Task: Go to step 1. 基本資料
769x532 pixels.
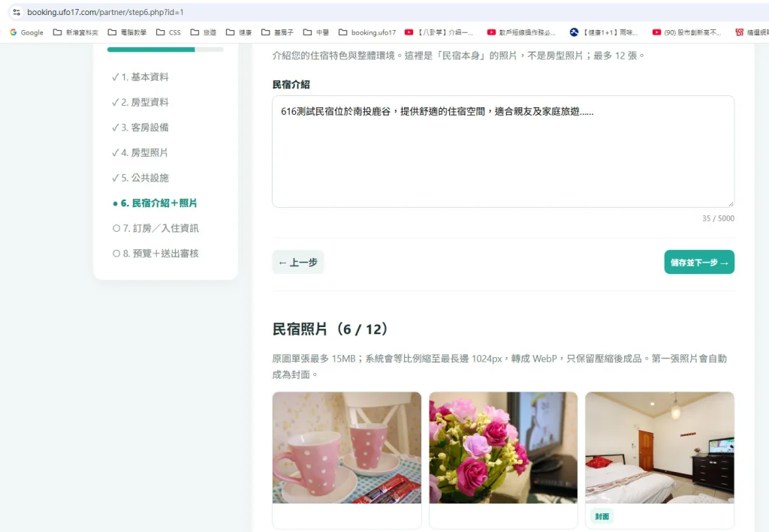Action: (x=140, y=77)
